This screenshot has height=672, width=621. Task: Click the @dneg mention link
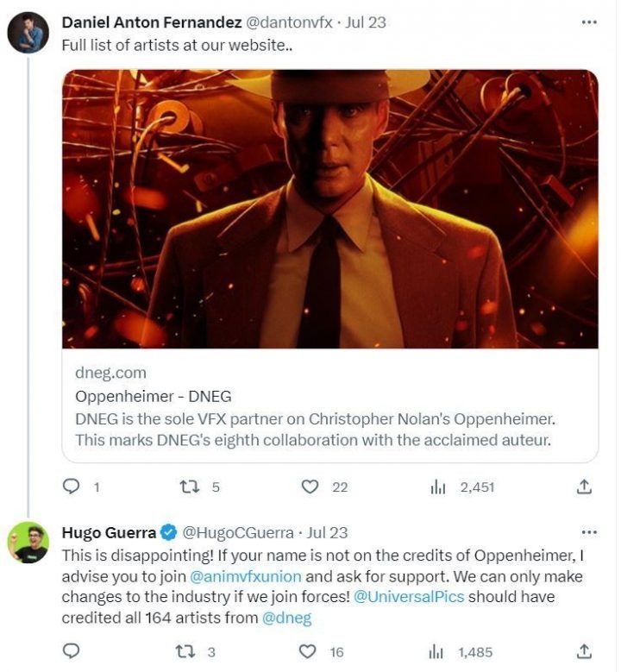tap(285, 618)
